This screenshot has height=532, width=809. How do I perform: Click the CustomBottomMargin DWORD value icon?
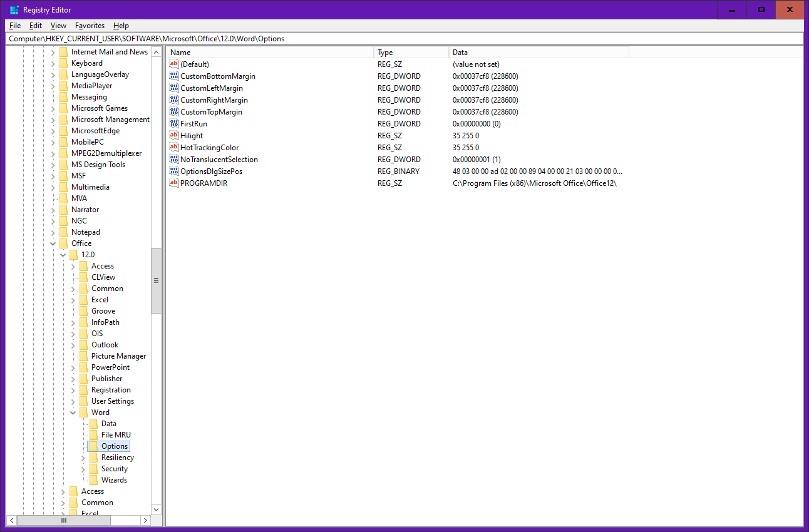tap(174, 76)
